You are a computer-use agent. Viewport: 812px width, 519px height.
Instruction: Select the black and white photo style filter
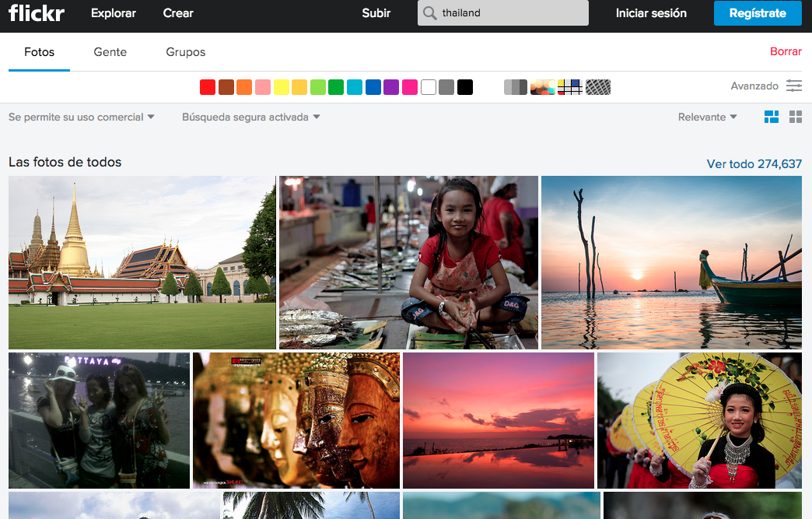pyautogui.click(x=515, y=87)
